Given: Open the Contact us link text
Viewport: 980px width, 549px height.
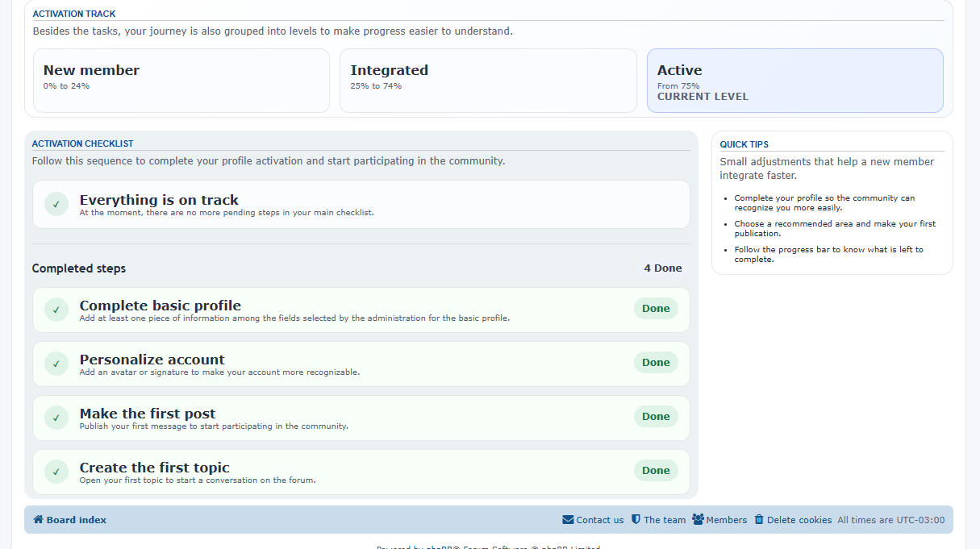Looking at the screenshot, I should tap(600, 520).
